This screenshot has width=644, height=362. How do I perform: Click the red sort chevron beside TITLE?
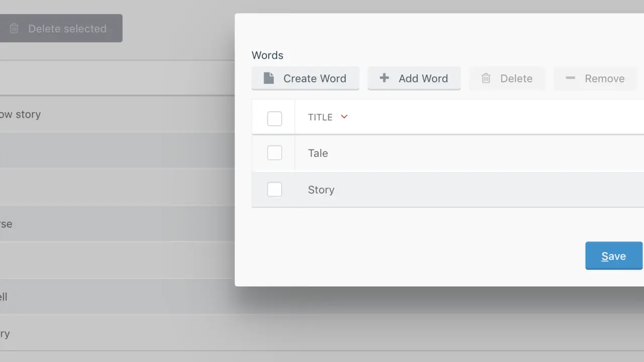(x=344, y=117)
